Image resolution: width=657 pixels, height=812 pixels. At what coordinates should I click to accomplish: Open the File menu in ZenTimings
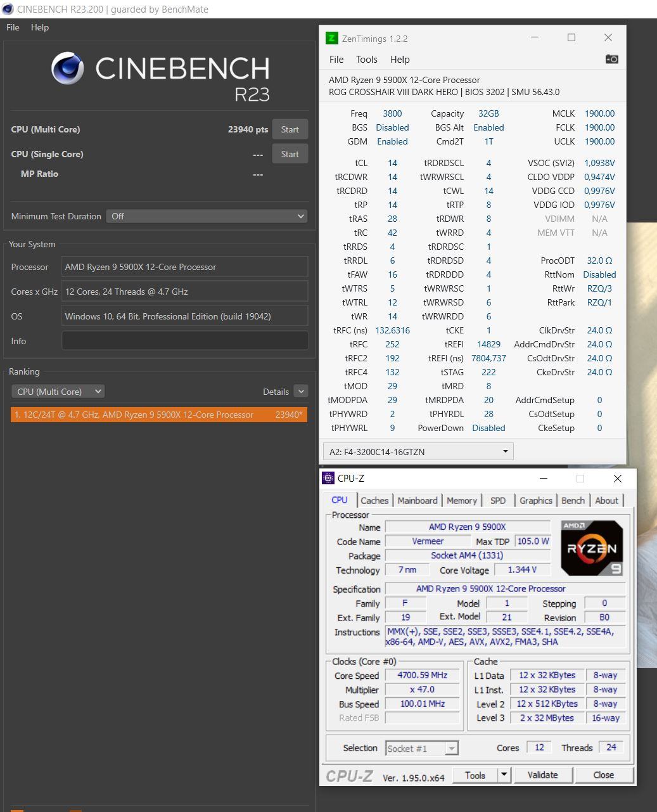(336, 59)
